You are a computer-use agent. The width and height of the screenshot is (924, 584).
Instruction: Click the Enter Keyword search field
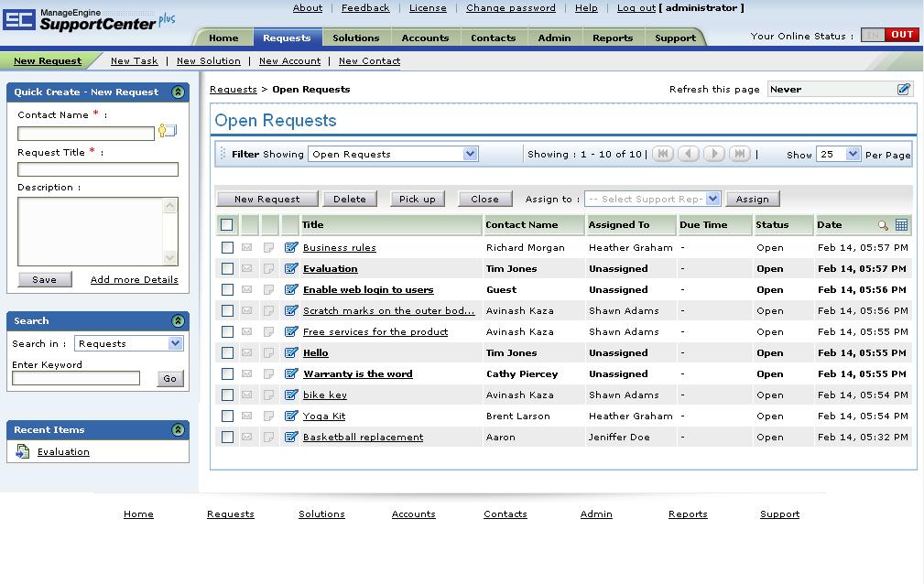click(76, 378)
